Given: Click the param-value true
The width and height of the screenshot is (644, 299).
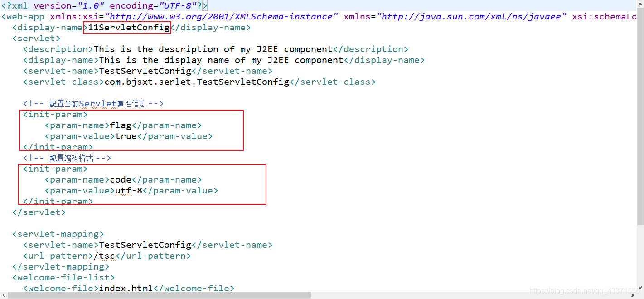Looking at the screenshot, I should click(x=126, y=136).
